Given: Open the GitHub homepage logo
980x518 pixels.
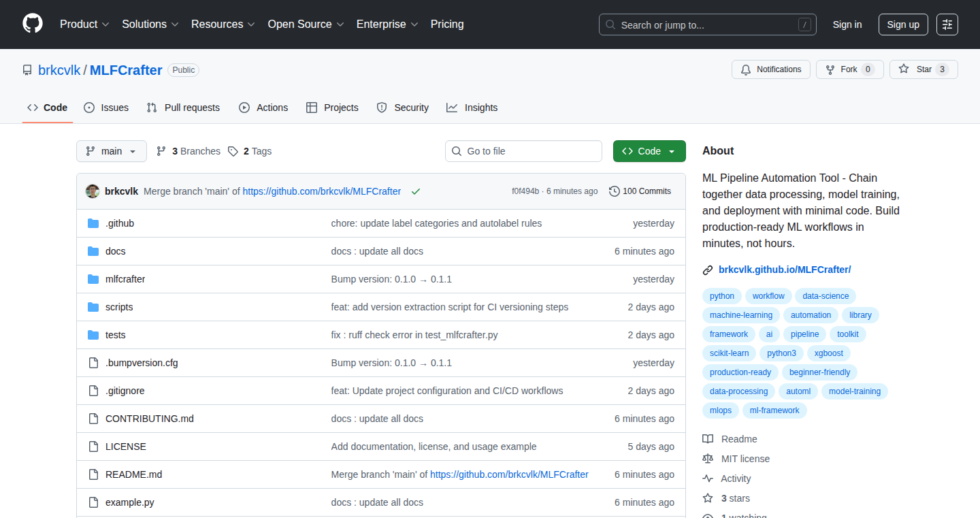Looking at the screenshot, I should pyautogui.click(x=33, y=24).
